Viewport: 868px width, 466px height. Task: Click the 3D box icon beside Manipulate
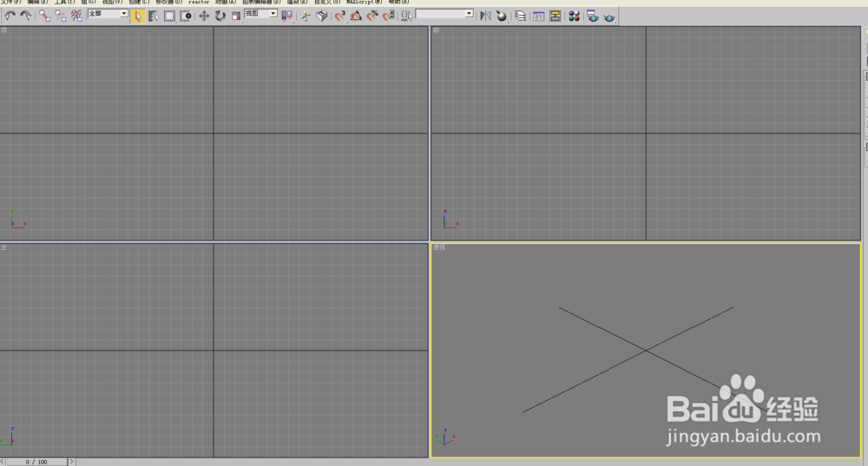[x=322, y=16]
